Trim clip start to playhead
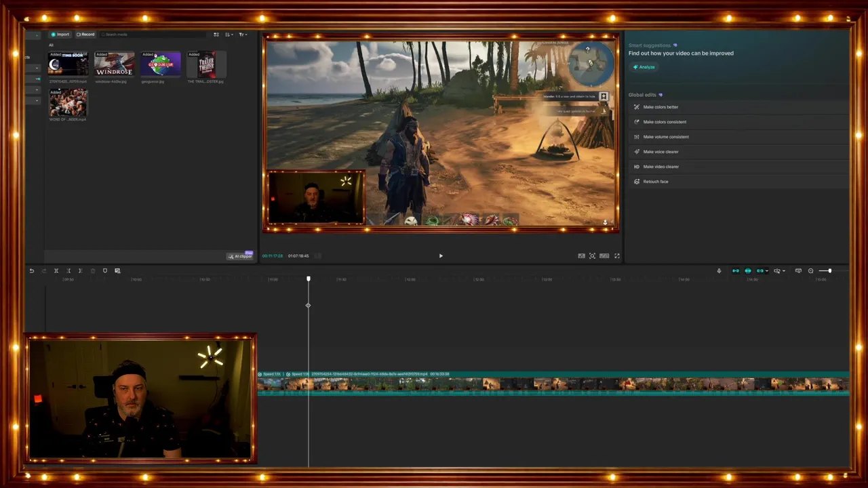Image resolution: width=868 pixels, height=488 pixels. tap(68, 271)
